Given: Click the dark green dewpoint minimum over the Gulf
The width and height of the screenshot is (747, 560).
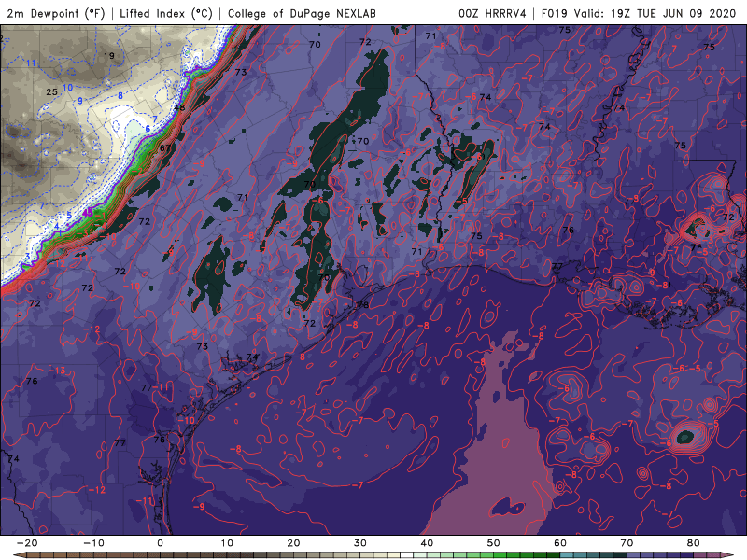Looking at the screenshot, I should pos(685,436).
